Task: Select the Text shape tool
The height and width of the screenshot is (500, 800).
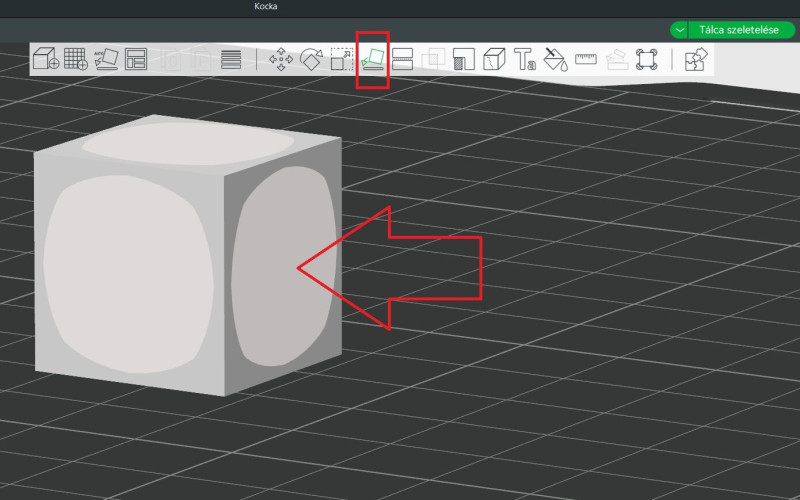Action: coord(524,59)
